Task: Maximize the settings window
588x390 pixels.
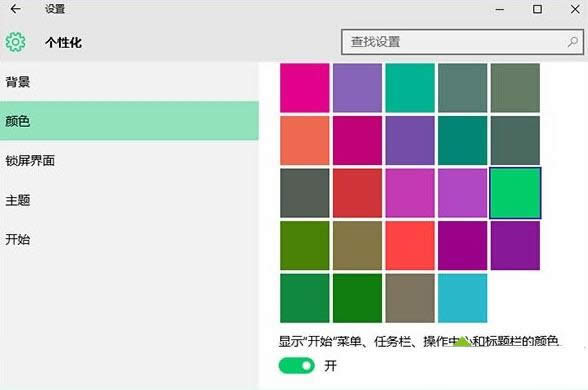Action: click(537, 9)
